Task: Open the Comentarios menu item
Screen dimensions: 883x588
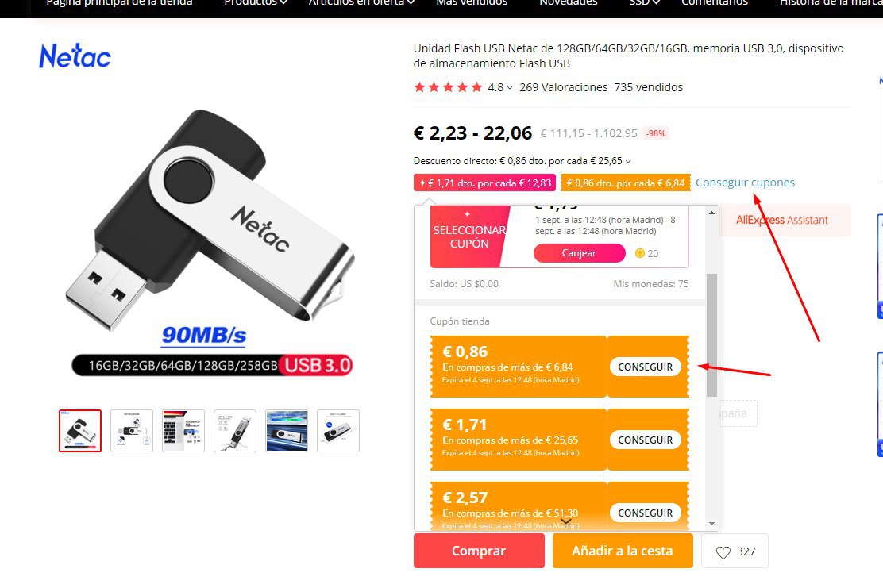Action: point(715,3)
